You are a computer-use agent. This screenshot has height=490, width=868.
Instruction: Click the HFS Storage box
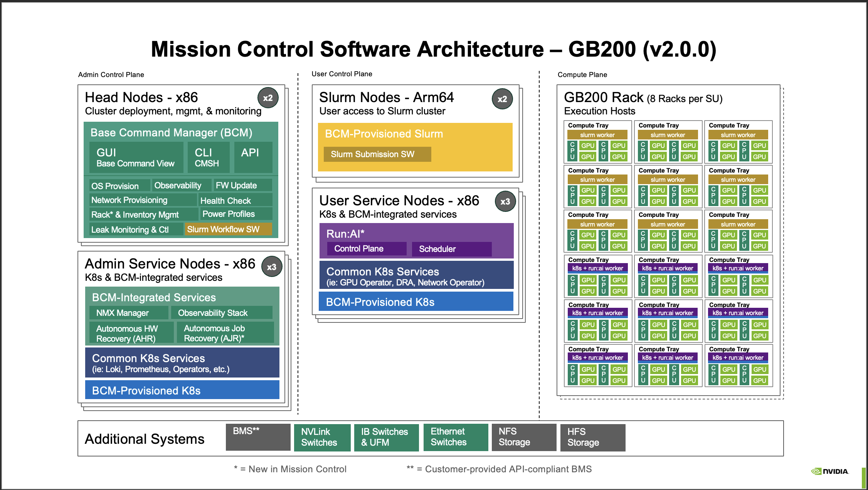pos(592,437)
